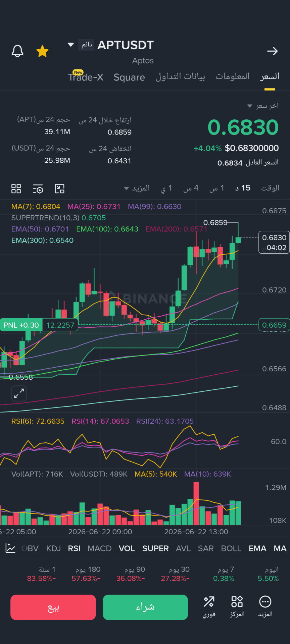The width and height of the screenshot is (290, 644).
Task: Tap the 0.6659 entry price tag
Action: [274, 325]
